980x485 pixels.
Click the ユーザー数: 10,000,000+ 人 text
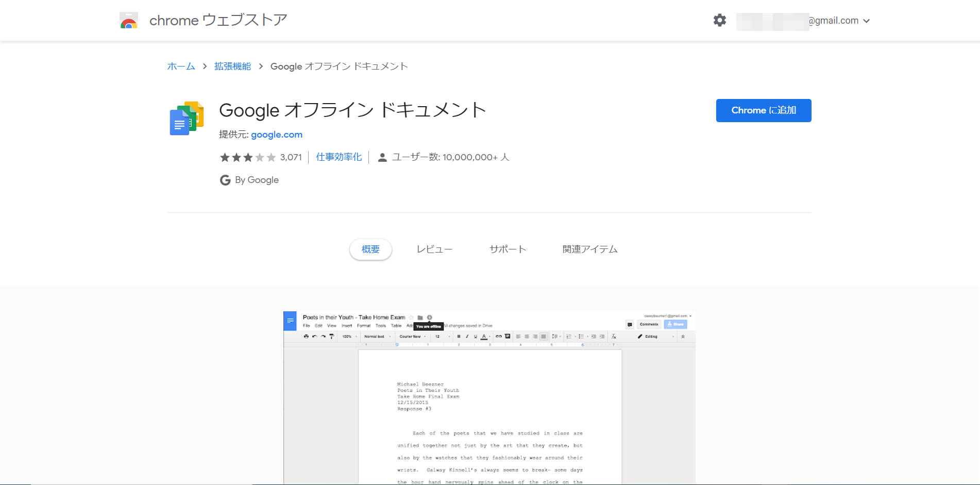[450, 157]
